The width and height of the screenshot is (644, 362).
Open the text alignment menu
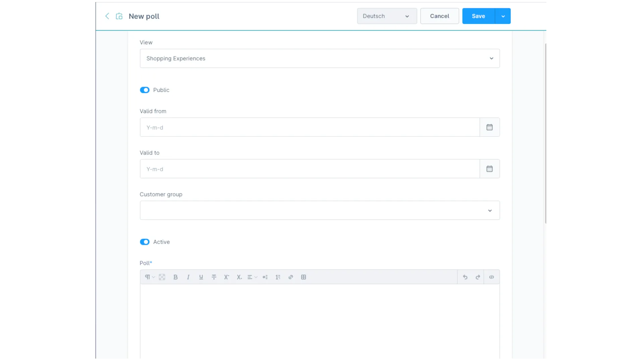coord(252,277)
